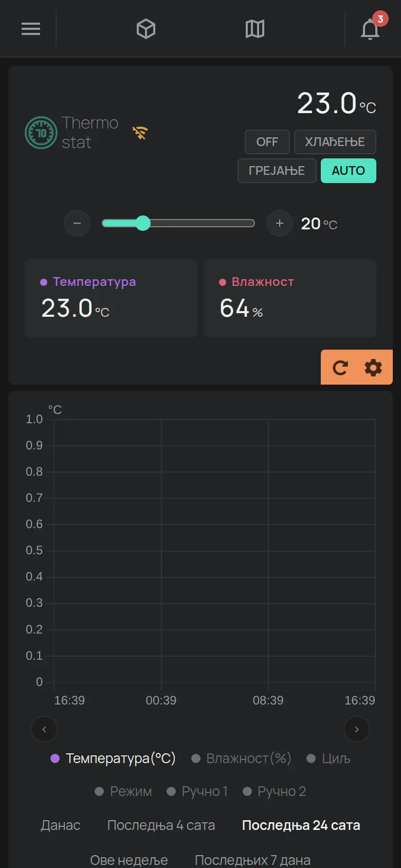Screen dimensions: 401x868
Task: Click the Температура 23.0 °C card
Action: point(111,298)
